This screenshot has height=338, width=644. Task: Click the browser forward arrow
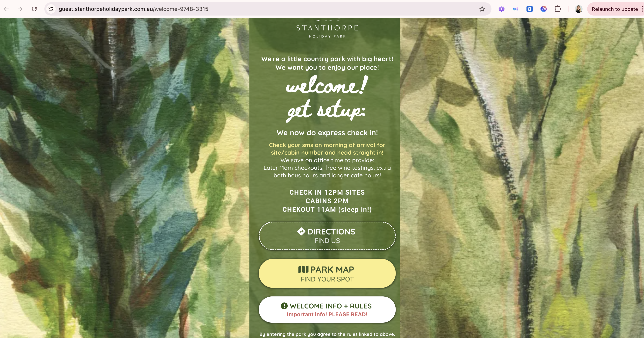click(x=20, y=9)
